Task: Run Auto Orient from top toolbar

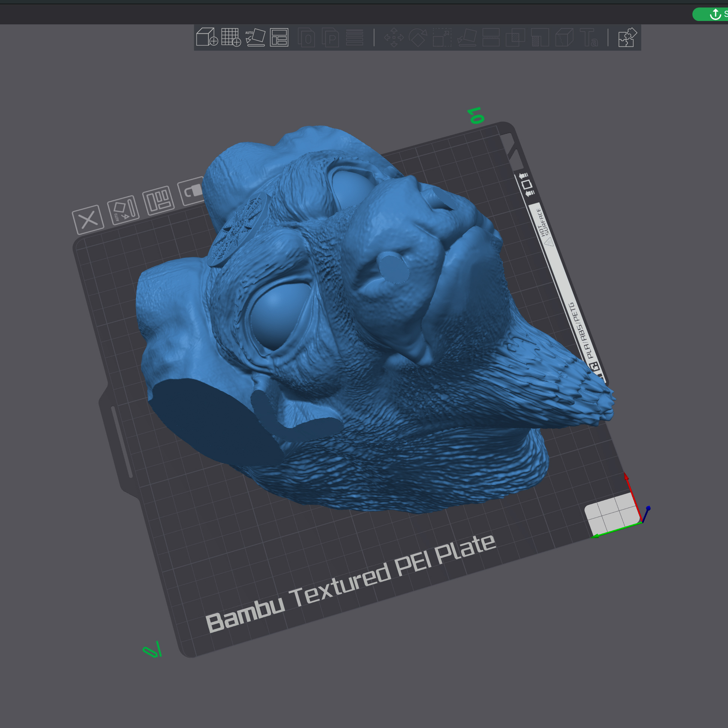Action: click(x=255, y=37)
